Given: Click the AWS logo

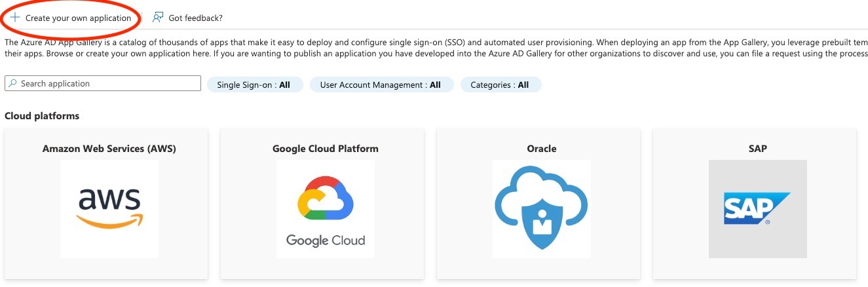Looking at the screenshot, I should (x=109, y=209).
